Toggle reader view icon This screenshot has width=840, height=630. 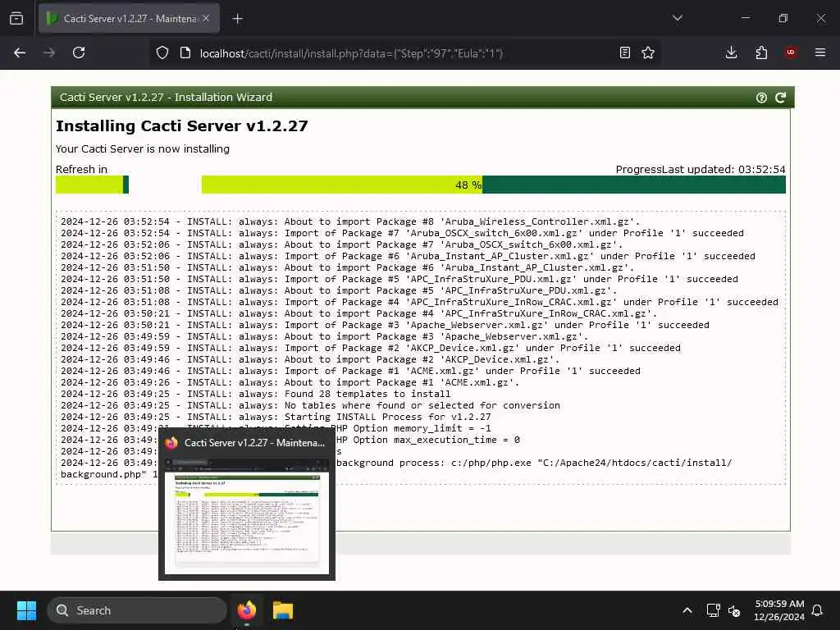click(x=624, y=52)
